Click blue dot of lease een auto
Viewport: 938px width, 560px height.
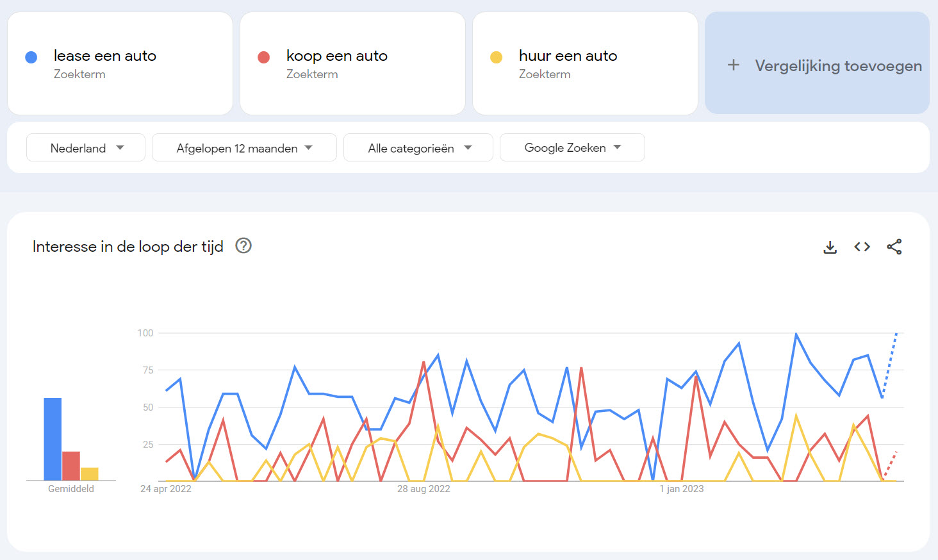31,57
